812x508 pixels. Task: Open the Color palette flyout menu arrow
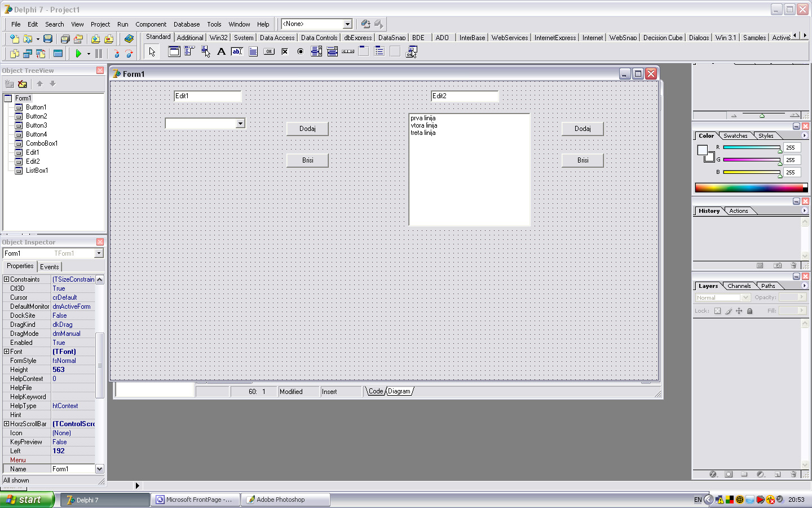(x=805, y=135)
